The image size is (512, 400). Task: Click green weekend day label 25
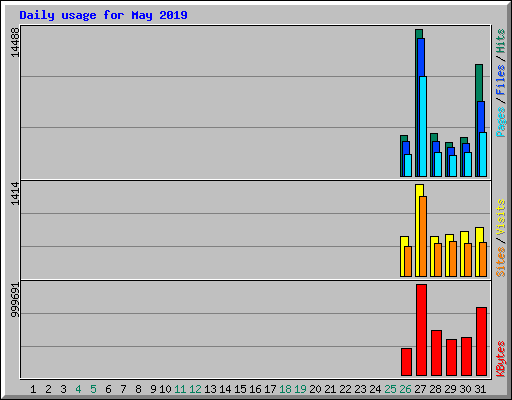(x=390, y=389)
